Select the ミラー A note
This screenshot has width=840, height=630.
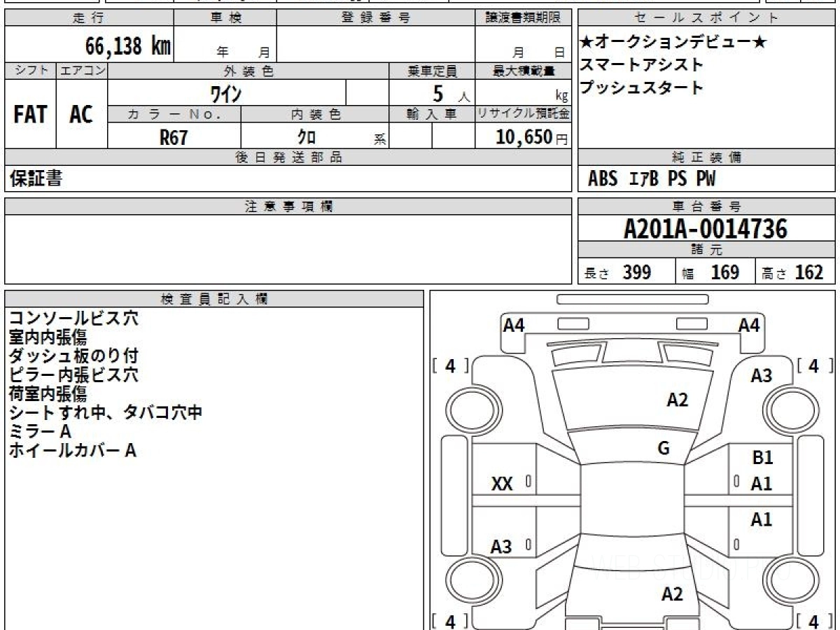point(40,432)
